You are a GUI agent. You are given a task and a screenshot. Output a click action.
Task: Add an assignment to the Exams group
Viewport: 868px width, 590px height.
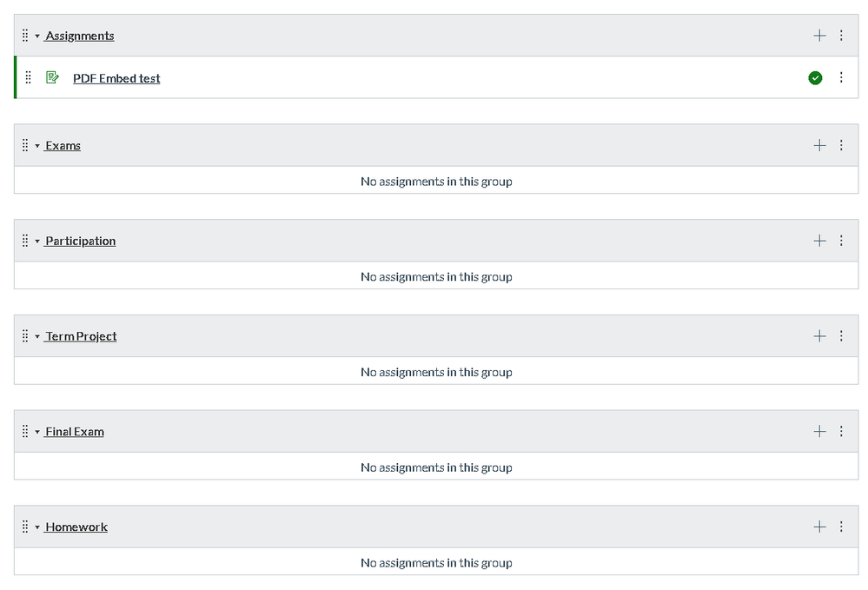pos(819,145)
